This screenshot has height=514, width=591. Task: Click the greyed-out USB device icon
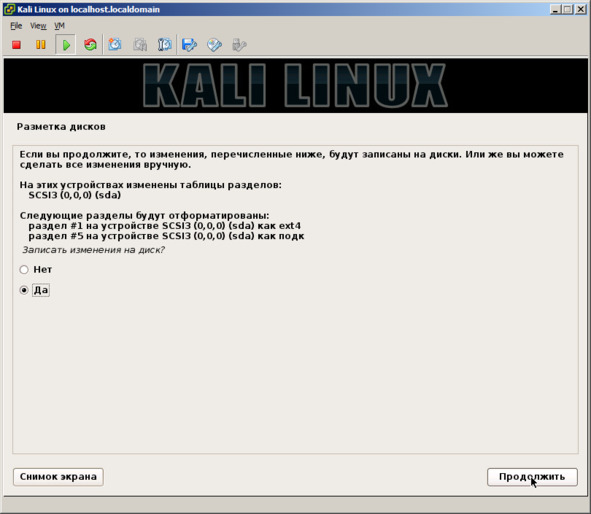(239, 45)
